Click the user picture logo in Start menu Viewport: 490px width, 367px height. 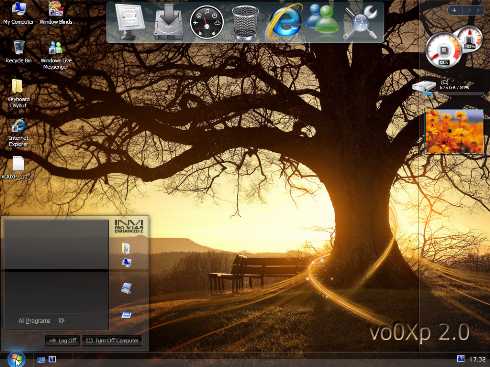(x=129, y=226)
